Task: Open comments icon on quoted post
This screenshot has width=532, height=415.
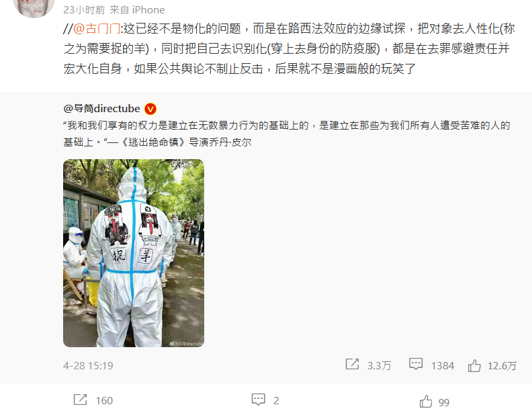Action: tap(416, 364)
